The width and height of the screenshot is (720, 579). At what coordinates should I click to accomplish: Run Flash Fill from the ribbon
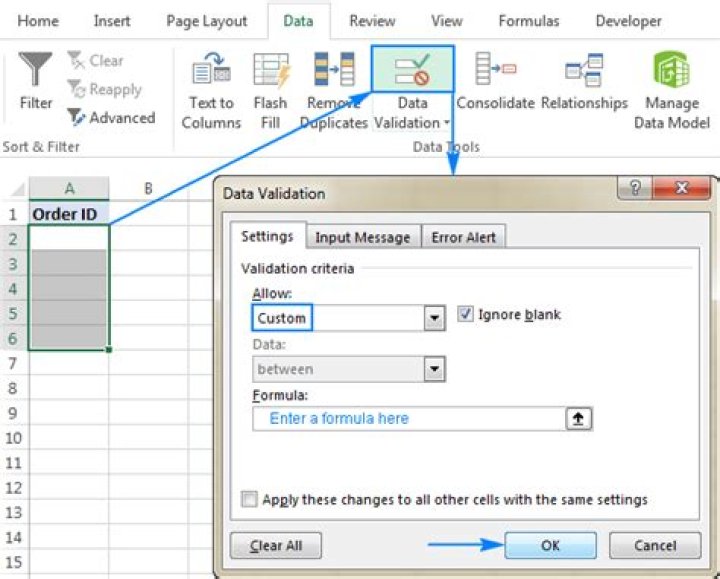coord(271,70)
